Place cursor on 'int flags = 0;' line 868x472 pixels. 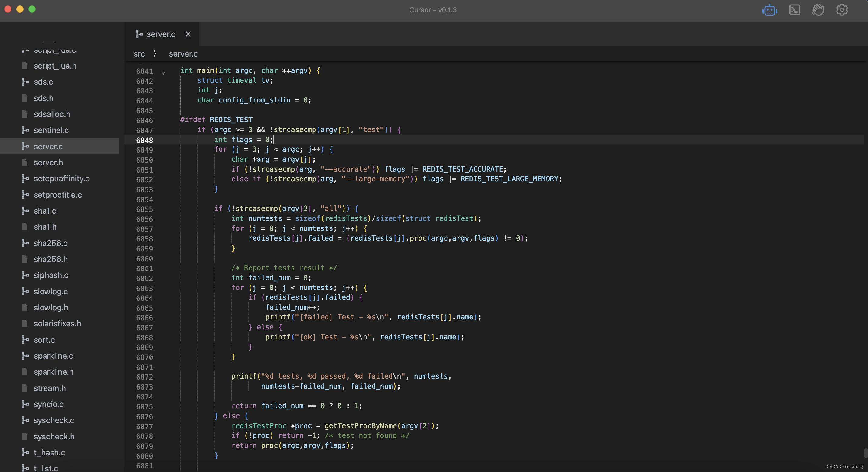(244, 140)
